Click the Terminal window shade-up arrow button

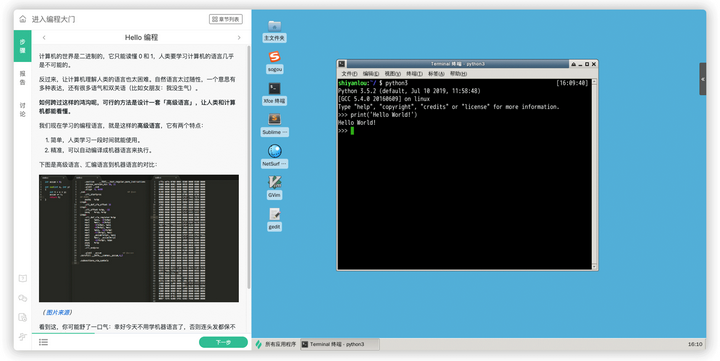tap(573, 64)
